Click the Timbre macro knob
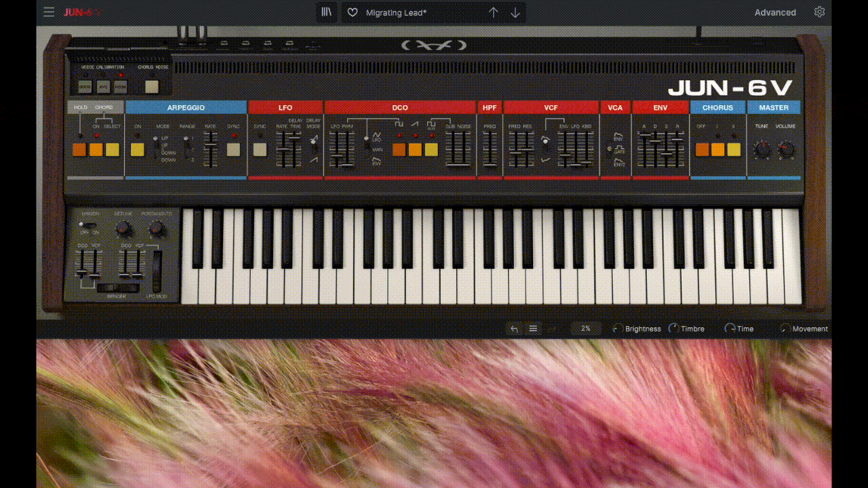The width and height of the screenshot is (868, 488). (673, 329)
